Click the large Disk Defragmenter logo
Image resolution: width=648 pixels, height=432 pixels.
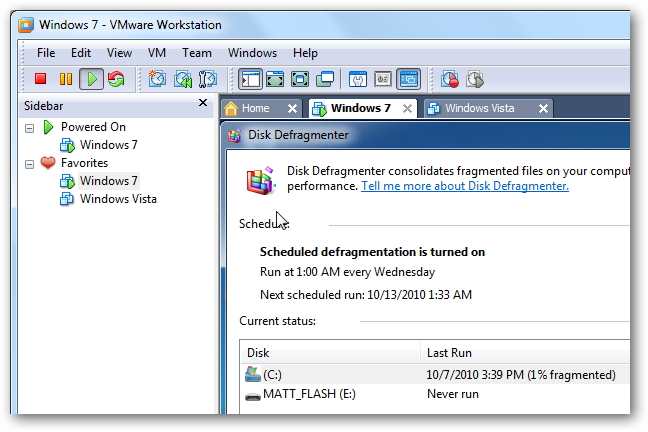tap(260, 181)
